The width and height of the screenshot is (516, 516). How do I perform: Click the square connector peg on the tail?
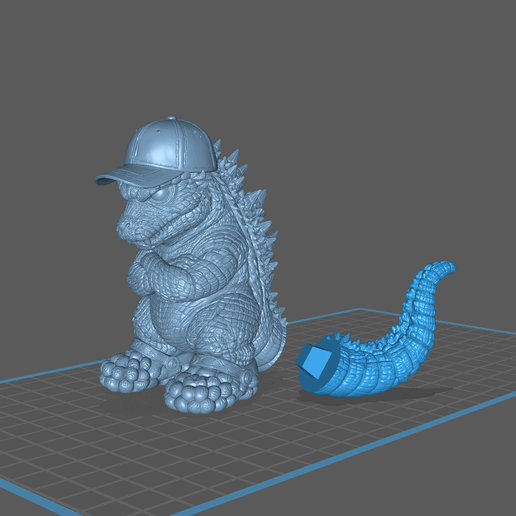coord(315,362)
